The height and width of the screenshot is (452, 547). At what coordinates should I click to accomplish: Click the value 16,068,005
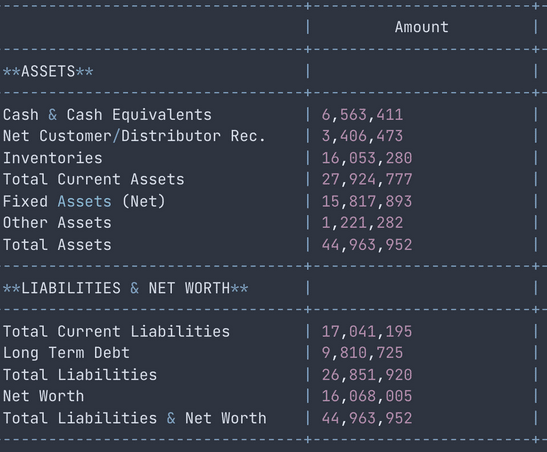tap(367, 396)
